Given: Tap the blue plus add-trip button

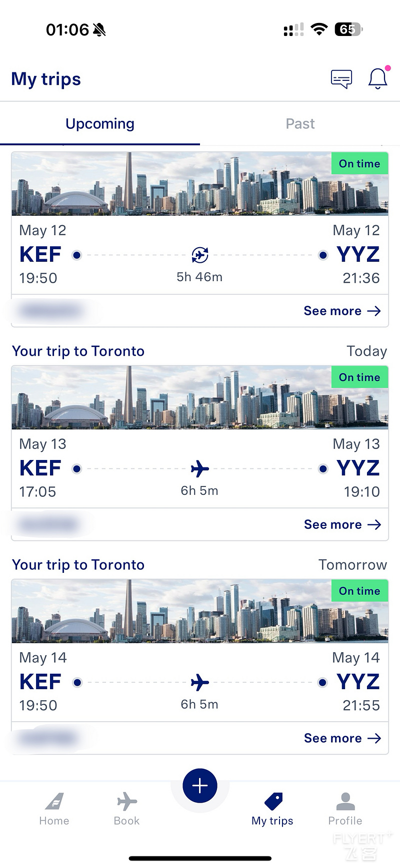Looking at the screenshot, I should pos(200,786).
